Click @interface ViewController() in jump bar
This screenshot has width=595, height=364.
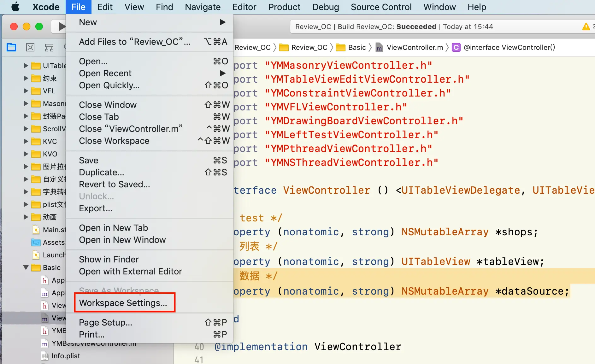tap(509, 47)
